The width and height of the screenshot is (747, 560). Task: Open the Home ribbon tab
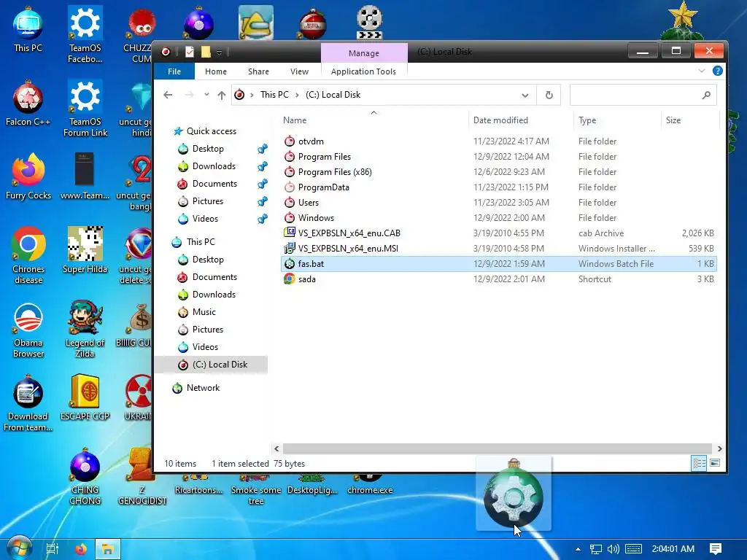pos(216,71)
